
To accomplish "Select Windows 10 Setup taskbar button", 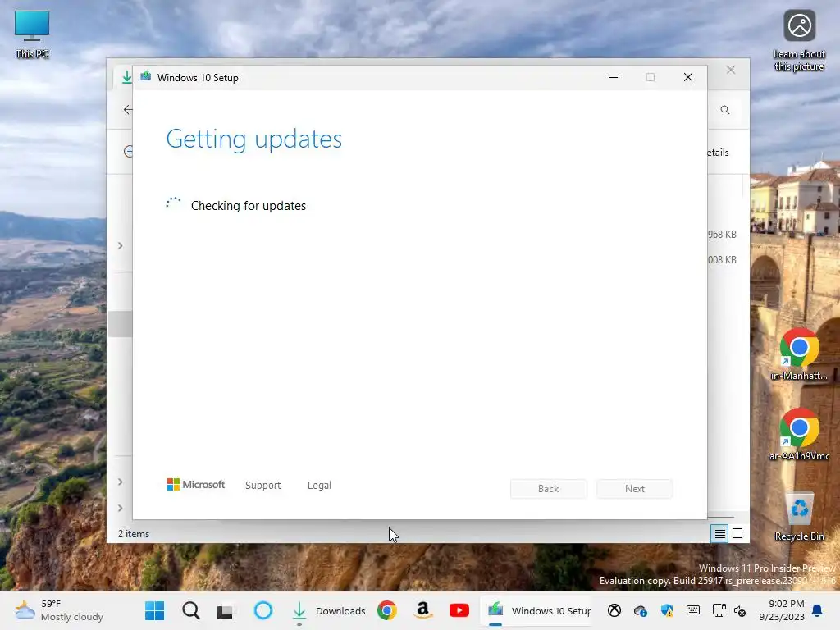I will click(537, 610).
